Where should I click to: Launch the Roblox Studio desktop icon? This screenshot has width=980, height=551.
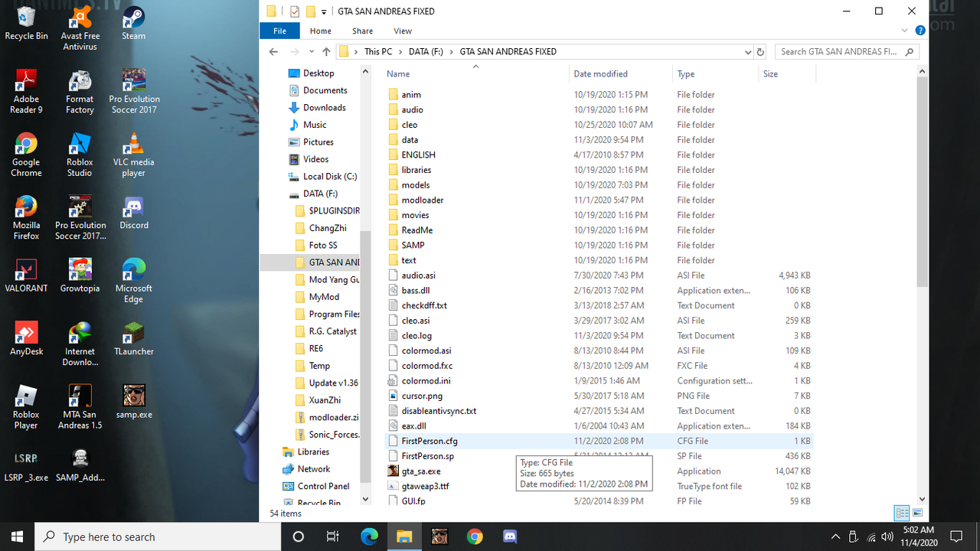pos(80,155)
